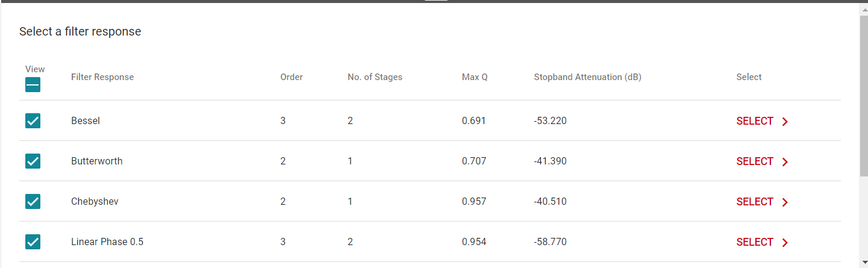Click the Filter Response column header
This screenshot has height=268, width=868.
102,77
